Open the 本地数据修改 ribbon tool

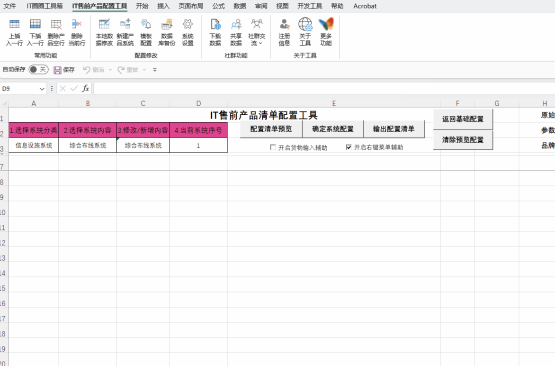(104, 24)
